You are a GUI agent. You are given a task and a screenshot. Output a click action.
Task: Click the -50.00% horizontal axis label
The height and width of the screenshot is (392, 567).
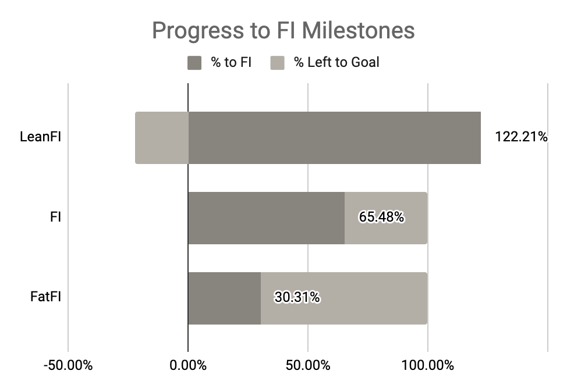pyautogui.click(x=68, y=366)
